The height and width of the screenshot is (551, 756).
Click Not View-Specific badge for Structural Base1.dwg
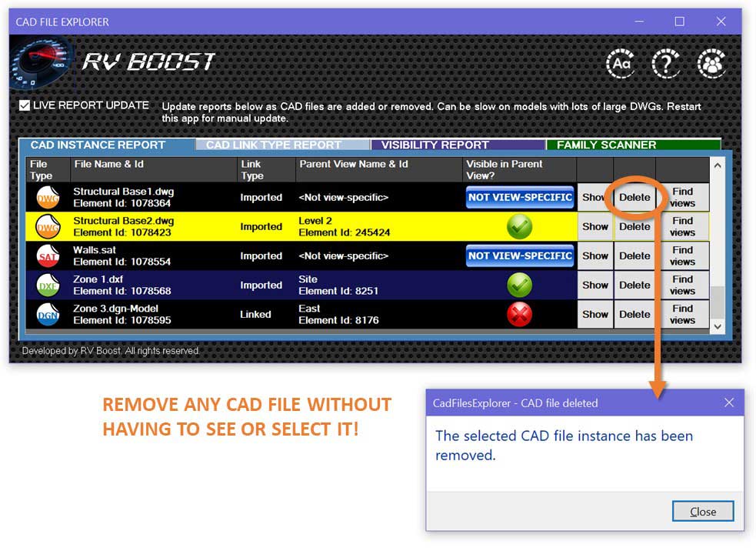(x=520, y=197)
